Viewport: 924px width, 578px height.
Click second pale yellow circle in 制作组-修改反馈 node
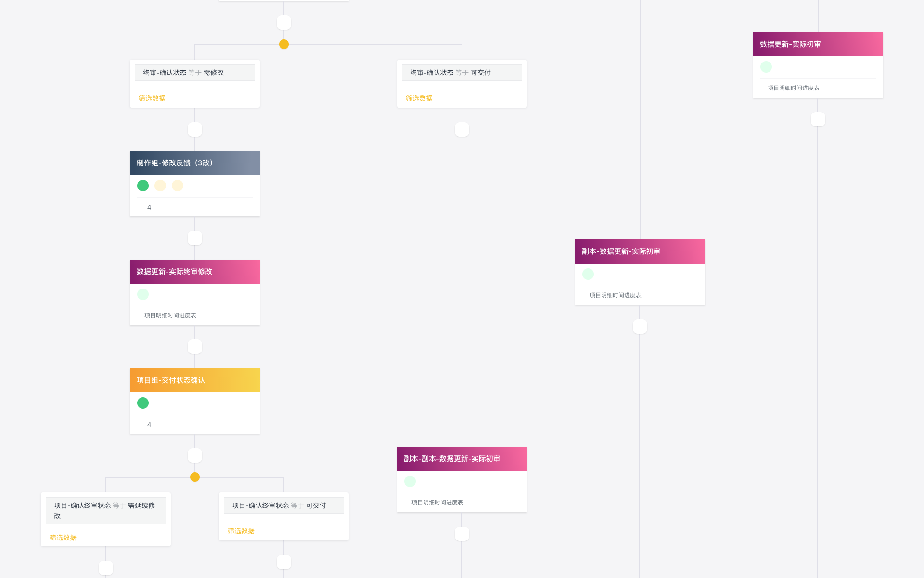pos(178,186)
